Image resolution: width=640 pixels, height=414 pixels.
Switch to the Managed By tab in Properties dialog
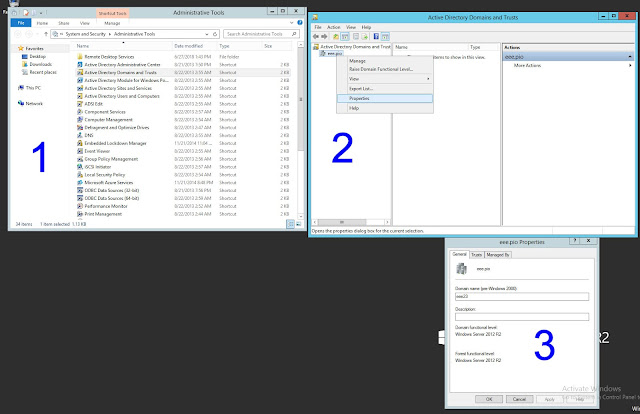pos(498,255)
